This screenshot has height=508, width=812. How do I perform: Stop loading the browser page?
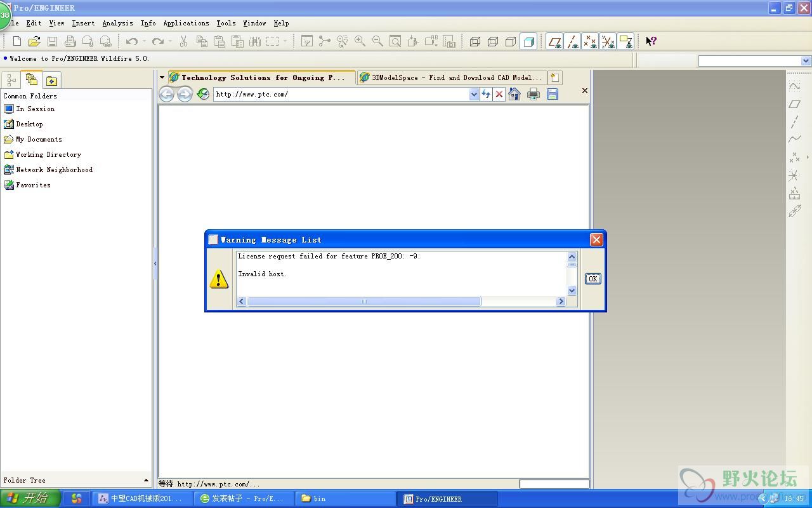(x=499, y=94)
